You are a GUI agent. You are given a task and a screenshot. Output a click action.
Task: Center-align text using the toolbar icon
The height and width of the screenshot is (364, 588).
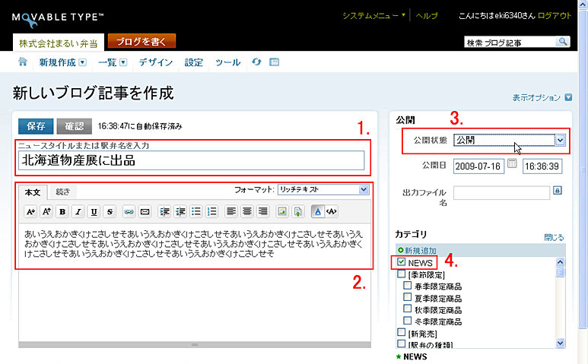pyautogui.click(x=246, y=211)
